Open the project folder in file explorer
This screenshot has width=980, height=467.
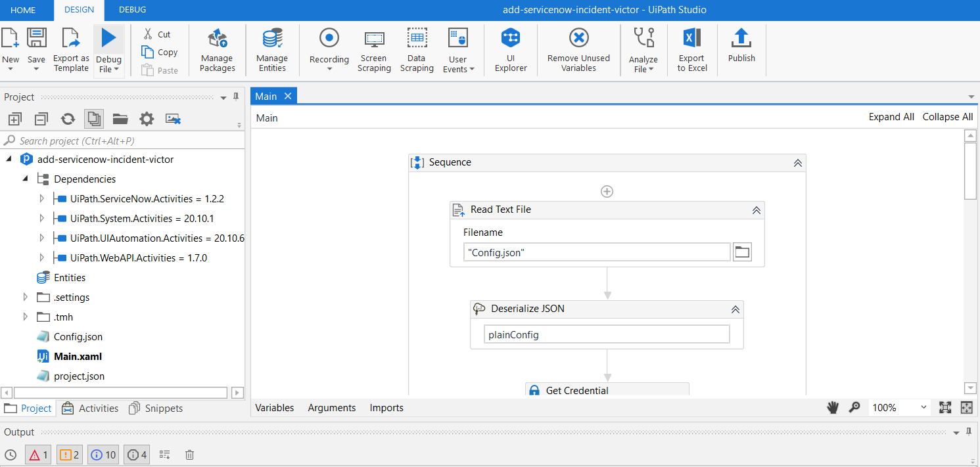pos(120,119)
